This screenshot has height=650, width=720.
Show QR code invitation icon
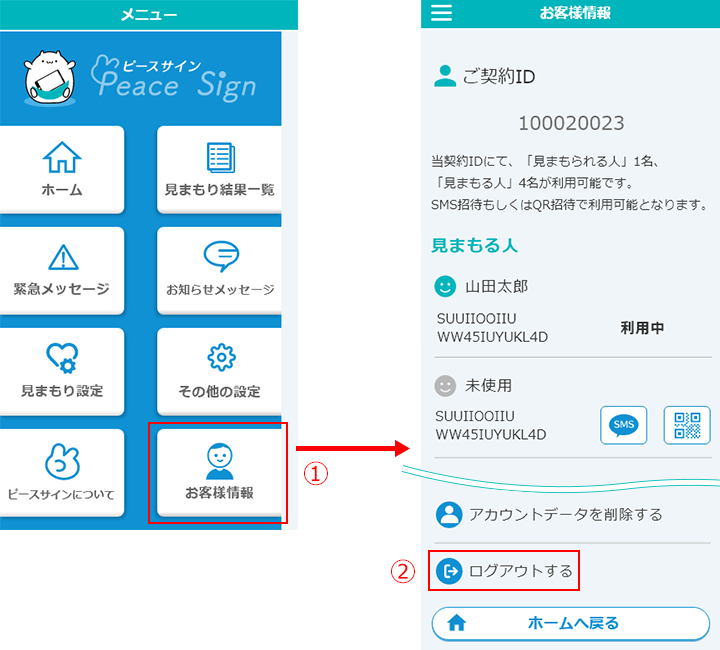point(686,425)
